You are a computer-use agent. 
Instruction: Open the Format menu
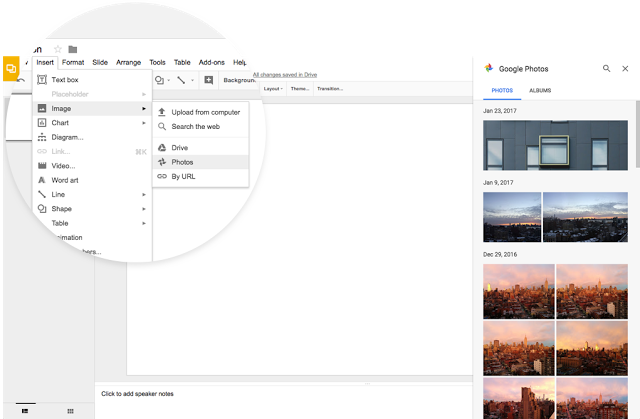(73, 62)
